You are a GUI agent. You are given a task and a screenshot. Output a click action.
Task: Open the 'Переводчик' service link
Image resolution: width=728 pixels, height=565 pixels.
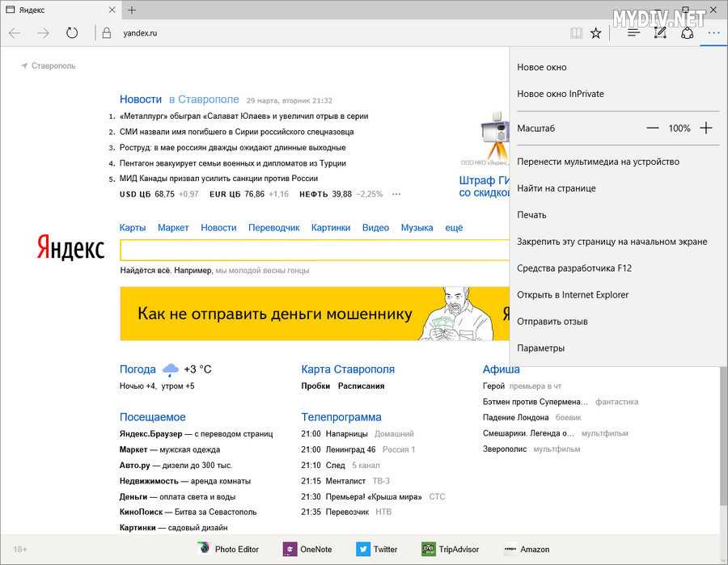274,228
